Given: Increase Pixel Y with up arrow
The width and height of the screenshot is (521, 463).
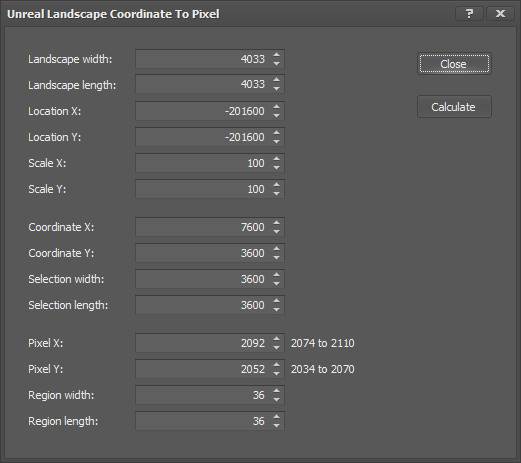Looking at the screenshot, I should [x=276, y=365].
